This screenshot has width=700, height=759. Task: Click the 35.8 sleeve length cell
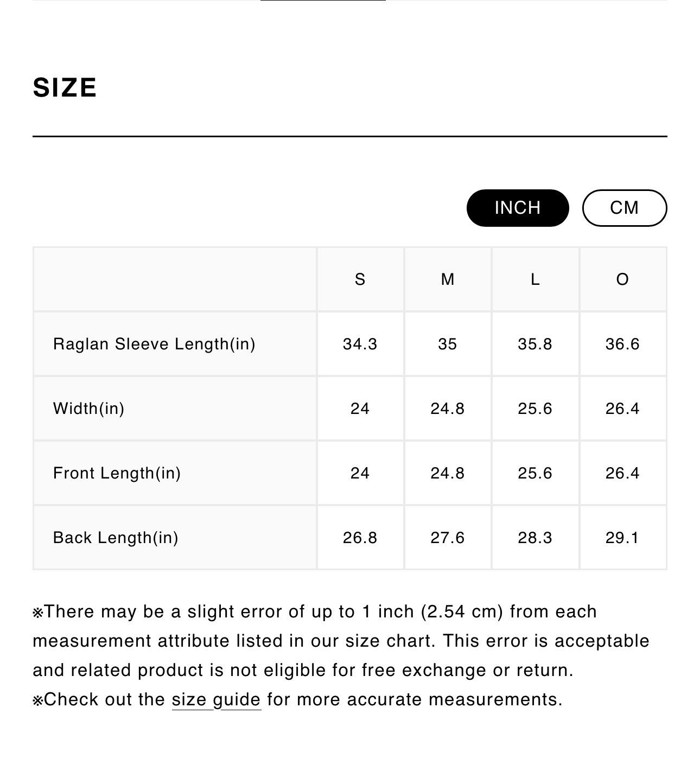point(535,344)
